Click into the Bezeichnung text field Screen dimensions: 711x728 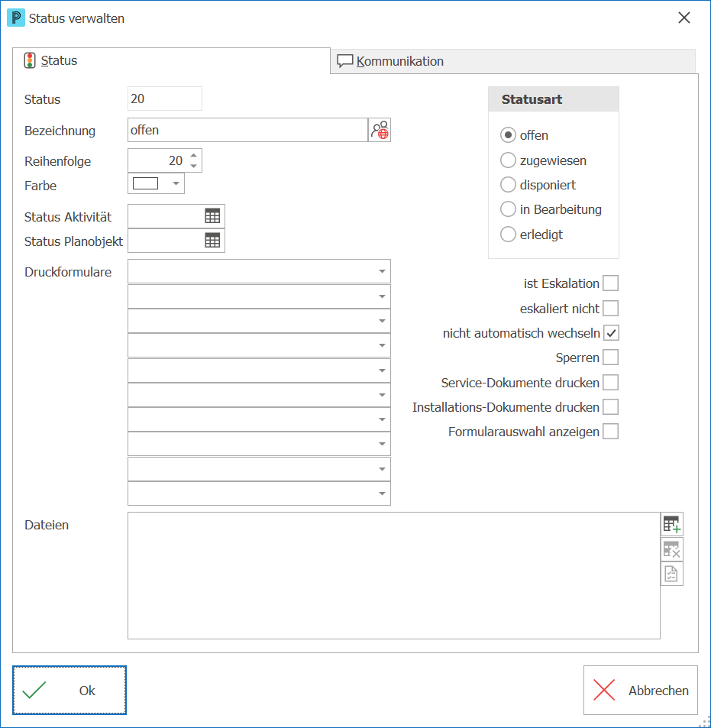[x=248, y=130]
